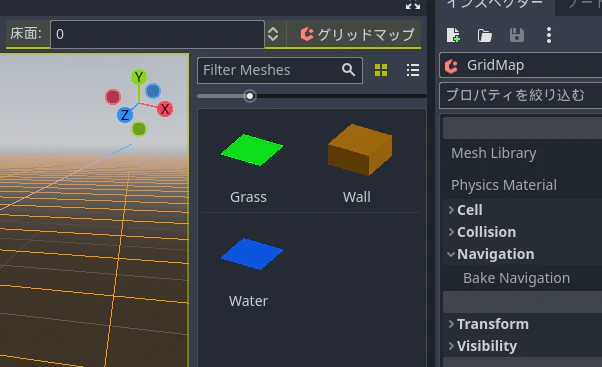Click the floor value stepper arrows
The height and width of the screenshot is (367, 602).
click(273, 34)
